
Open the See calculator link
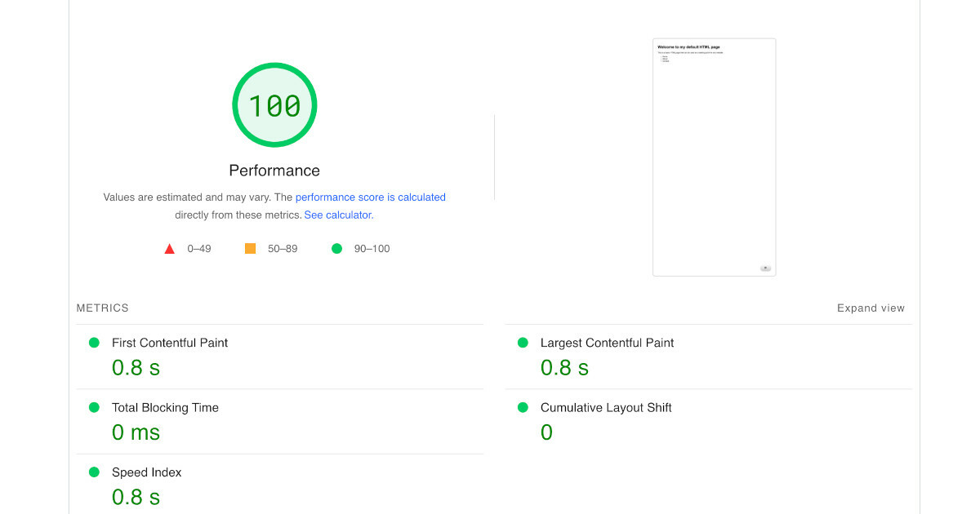pos(337,215)
